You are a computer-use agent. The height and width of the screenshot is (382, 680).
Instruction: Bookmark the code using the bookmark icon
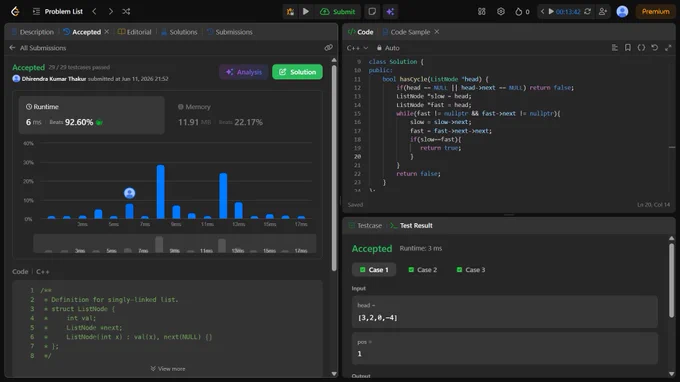pos(628,48)
